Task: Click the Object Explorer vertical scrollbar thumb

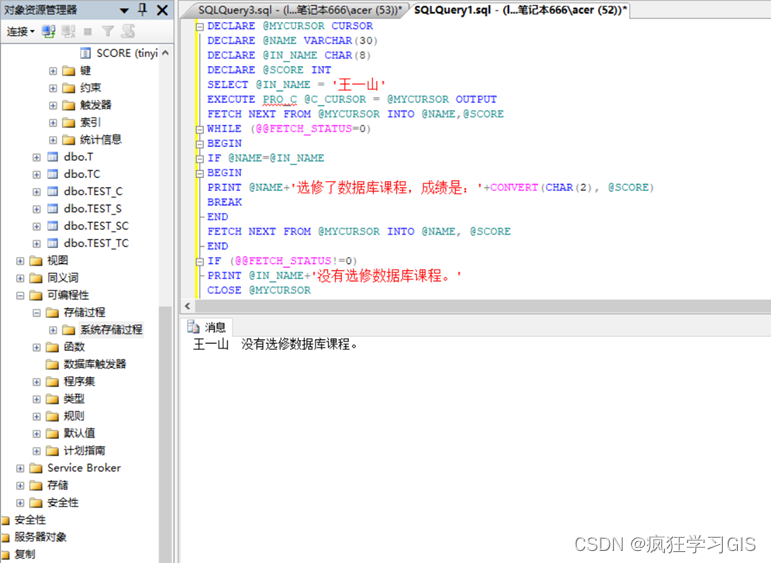Action: pyautogui.click(x=166, y=433)
